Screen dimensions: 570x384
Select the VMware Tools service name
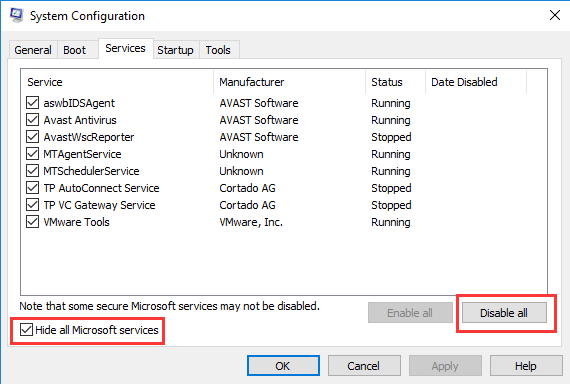[76, 222]
